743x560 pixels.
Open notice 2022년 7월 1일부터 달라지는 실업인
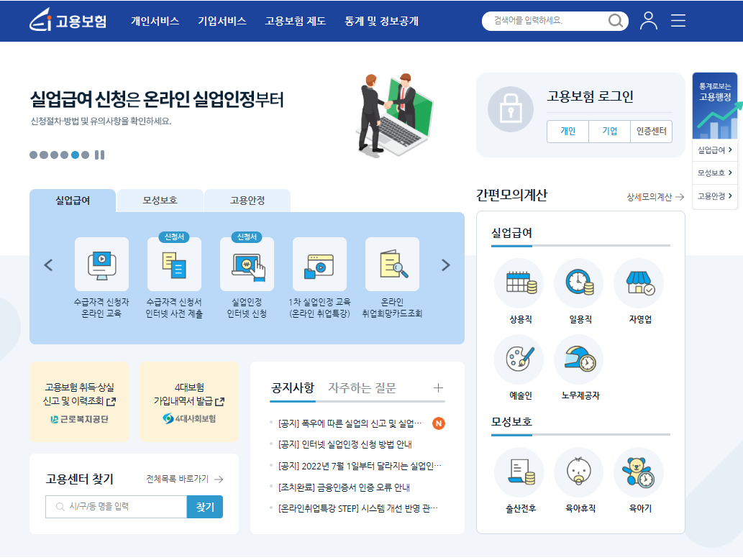[360, 466]
